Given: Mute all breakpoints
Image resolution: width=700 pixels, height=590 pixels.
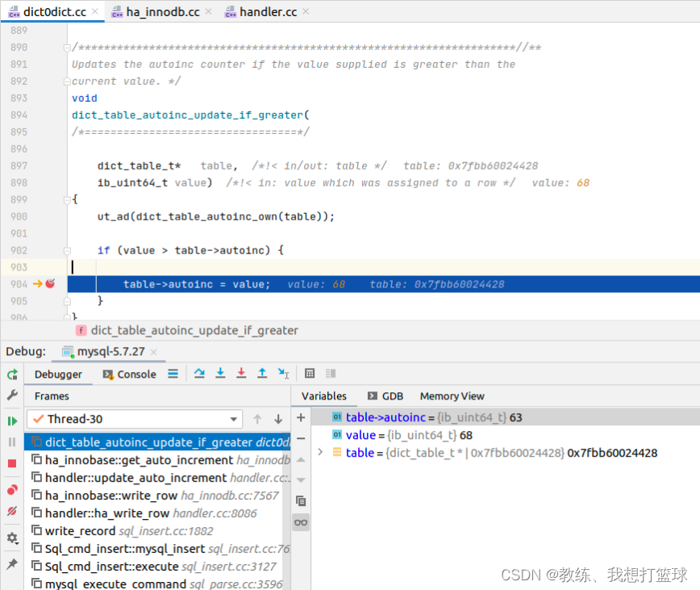Looking at the screenshot, I should [x=12, y=511].
